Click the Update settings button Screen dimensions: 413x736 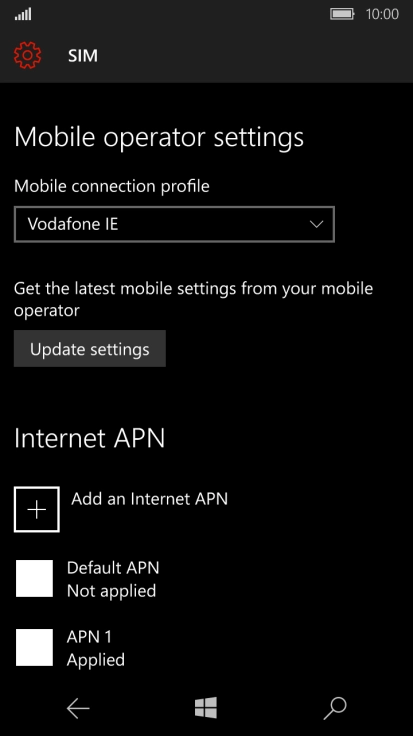pos(90,349)
